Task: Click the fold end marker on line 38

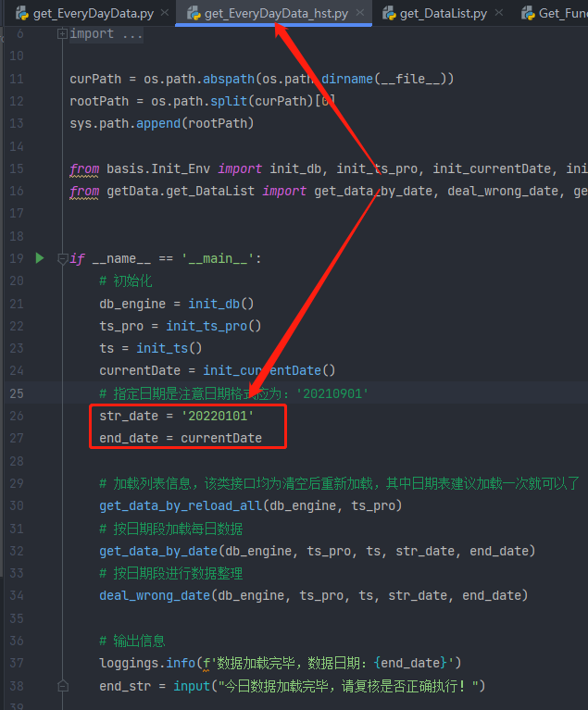Action: tap(62, 686)
